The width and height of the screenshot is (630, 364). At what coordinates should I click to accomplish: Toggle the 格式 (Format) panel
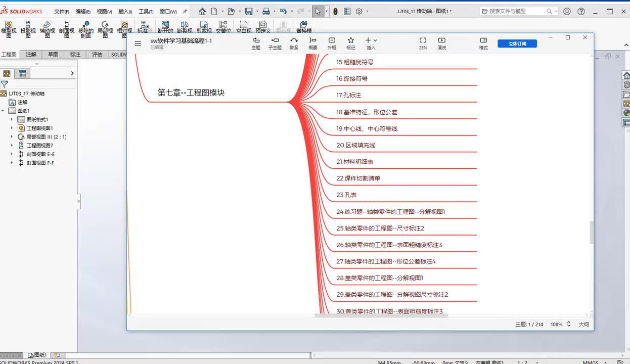483,43
